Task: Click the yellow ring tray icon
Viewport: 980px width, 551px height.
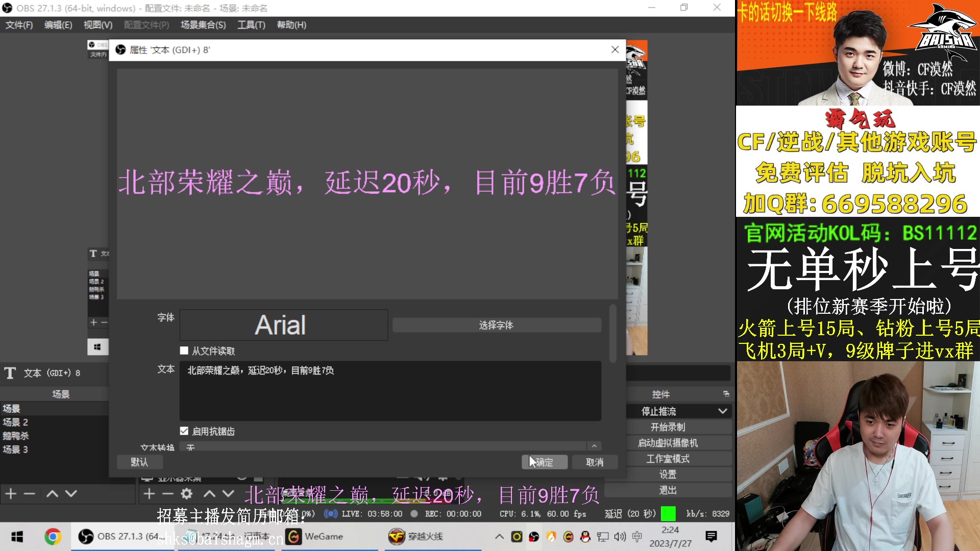Action: pos(517,537)
